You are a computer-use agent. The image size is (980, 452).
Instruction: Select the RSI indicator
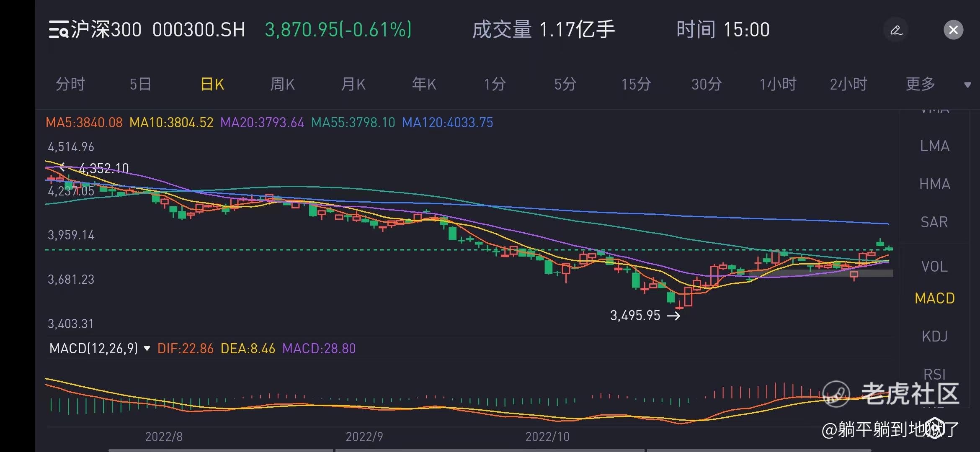934,374
